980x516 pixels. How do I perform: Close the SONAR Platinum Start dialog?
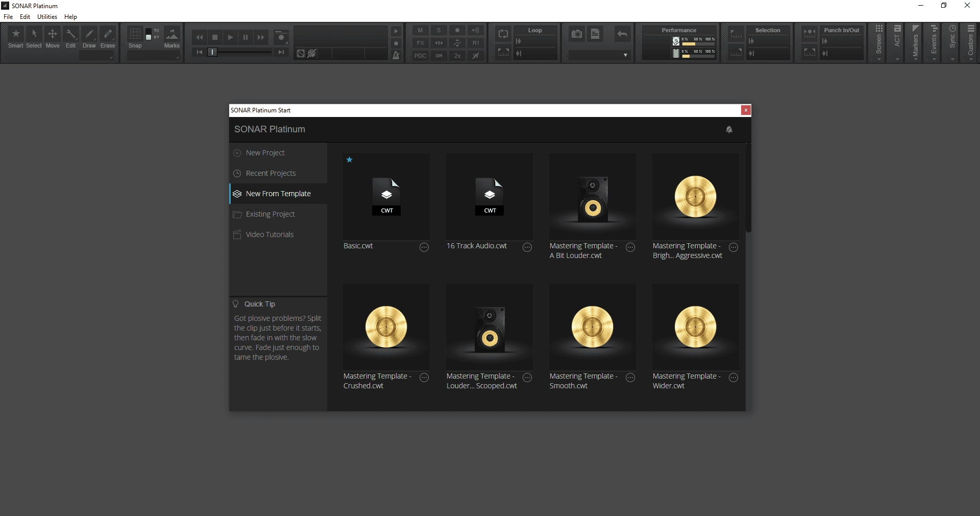point(746,110)
